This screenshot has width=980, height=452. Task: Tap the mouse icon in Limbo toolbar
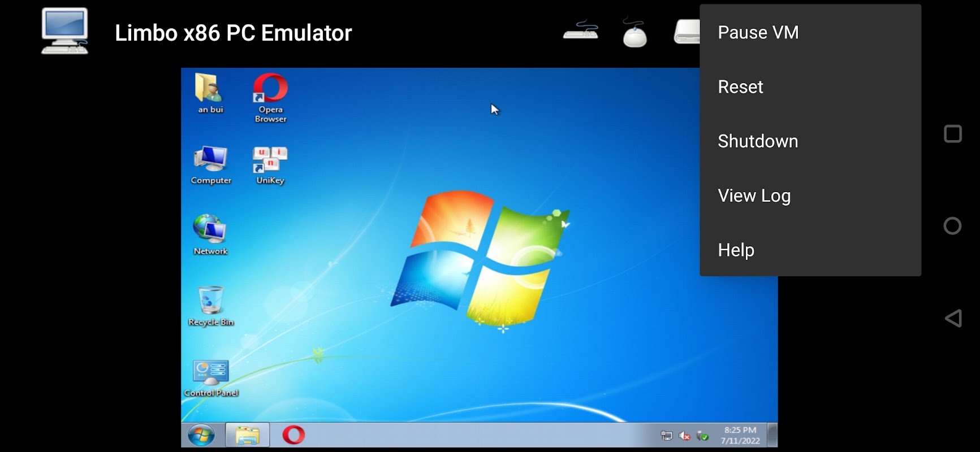(x=634, y=33)
